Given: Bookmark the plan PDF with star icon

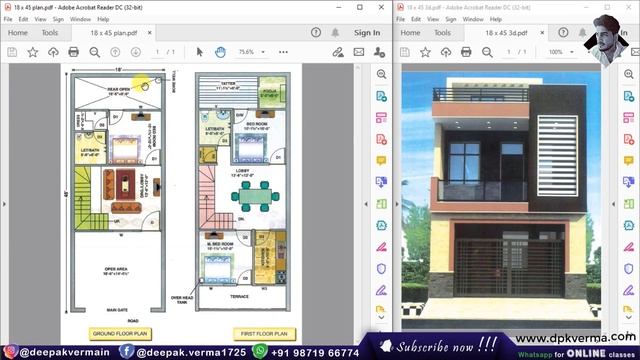Looking at the screenshot, I should pos(33,52).
